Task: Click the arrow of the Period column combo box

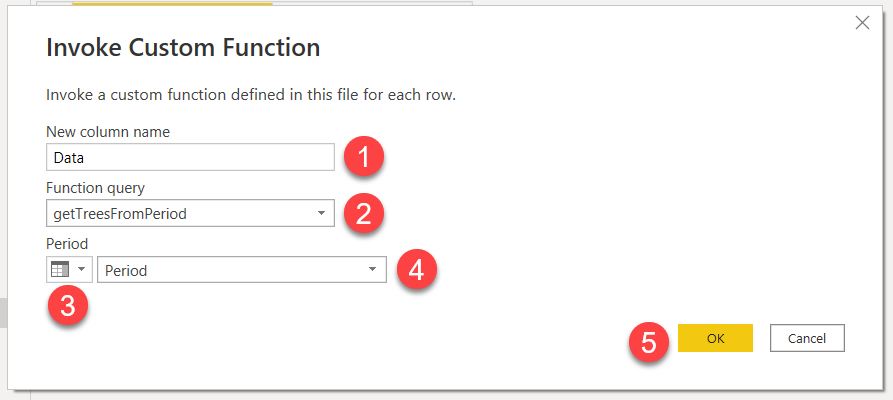Action: 372,270
